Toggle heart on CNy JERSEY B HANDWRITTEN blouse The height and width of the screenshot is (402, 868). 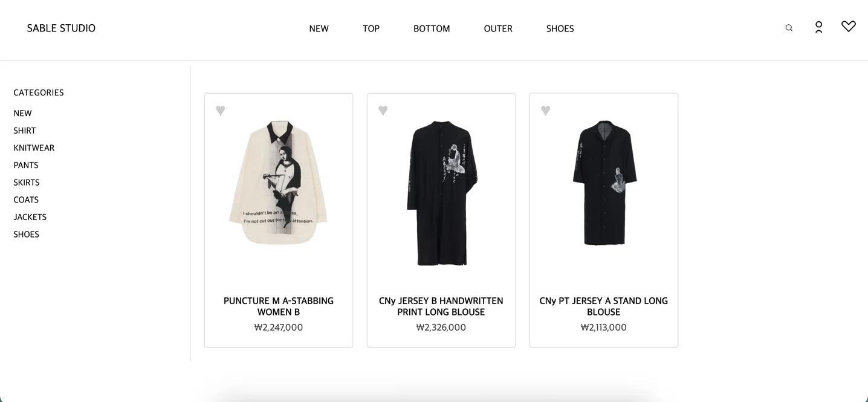click(x=383, y=111)
